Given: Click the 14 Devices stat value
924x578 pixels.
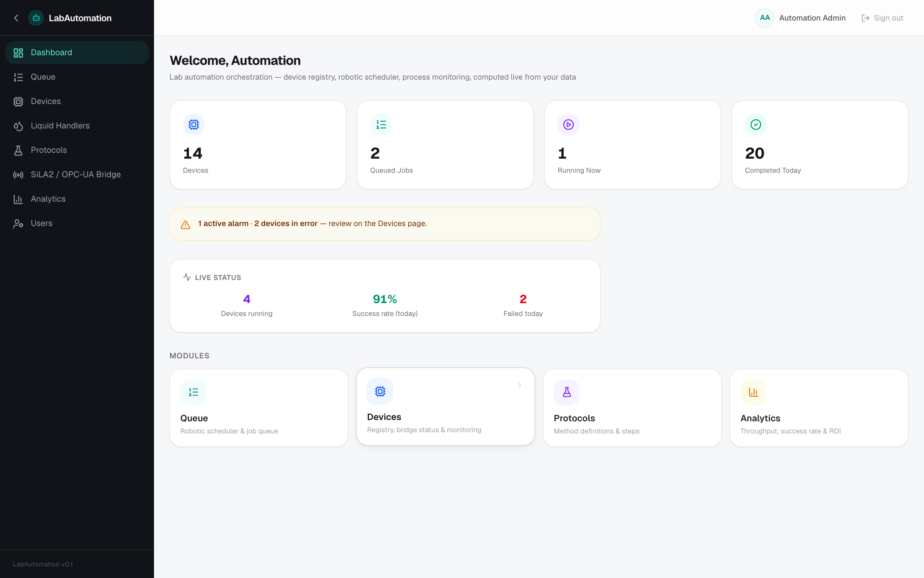Looking at the screenshot, I should 193,153.
